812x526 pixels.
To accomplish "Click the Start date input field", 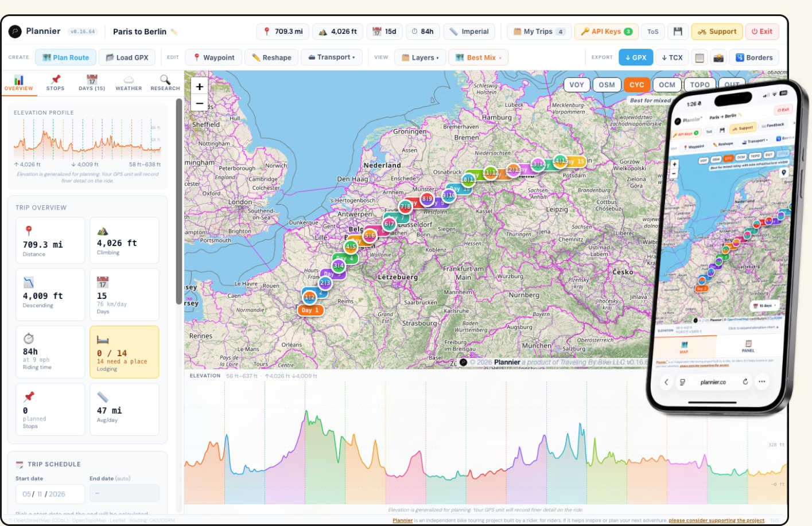I will tap(50, 494).
